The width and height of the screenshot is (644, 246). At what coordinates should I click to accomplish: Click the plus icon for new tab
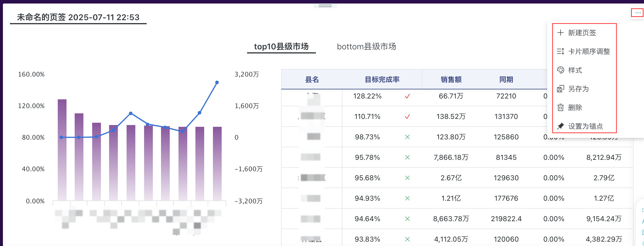click(560, 33)
